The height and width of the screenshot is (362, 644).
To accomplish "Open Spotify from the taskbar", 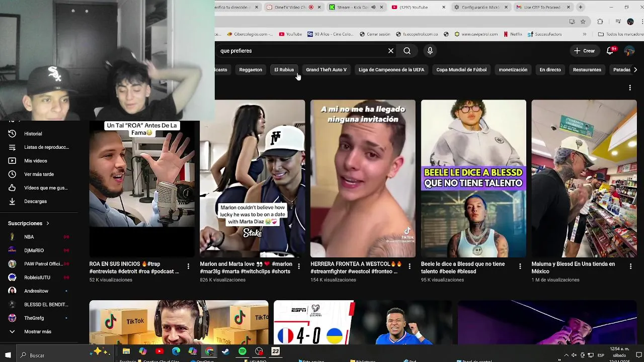I will point(242,351).
